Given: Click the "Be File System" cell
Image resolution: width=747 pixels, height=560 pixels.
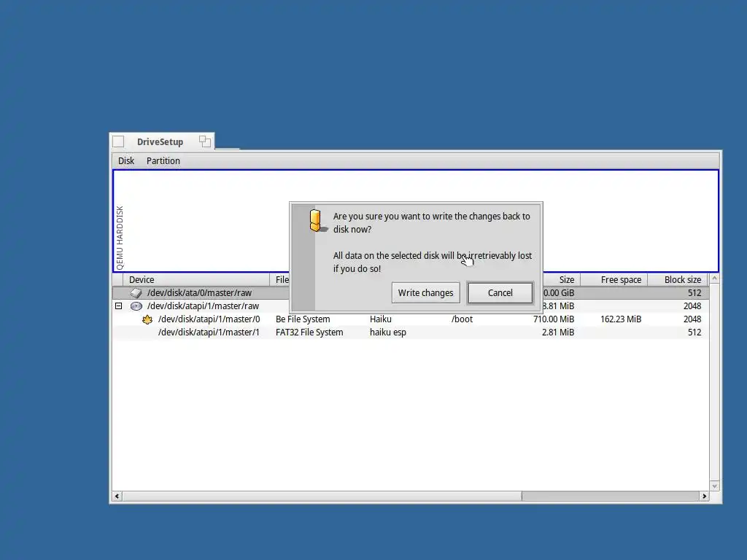Looking at the screenshot, I should (303, 319).
